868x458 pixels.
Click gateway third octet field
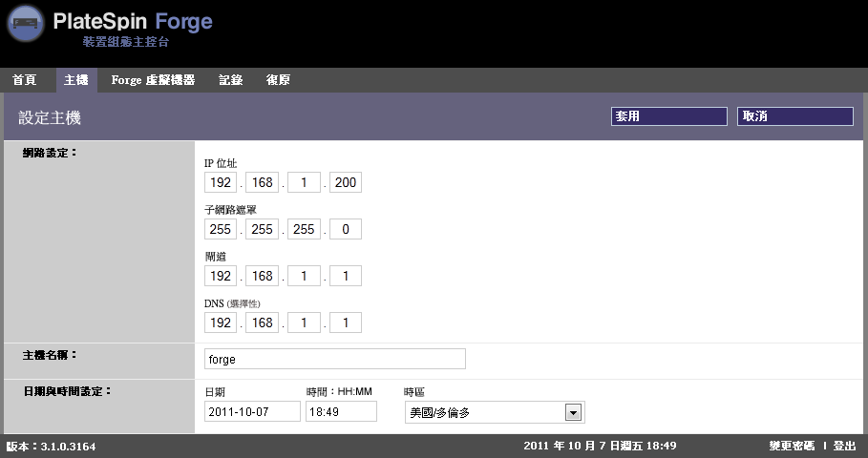click(x=304, y=276)
